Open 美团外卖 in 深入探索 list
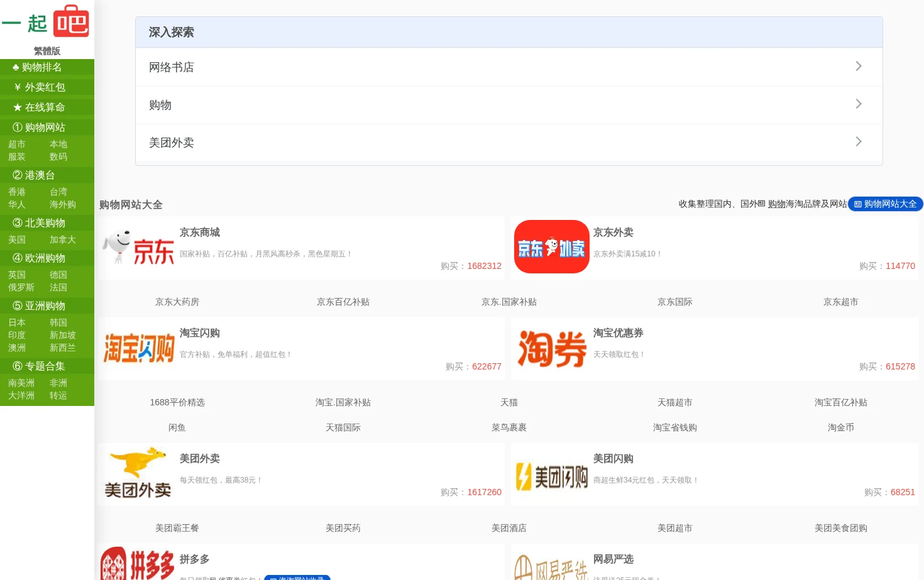The width and height of the screenshot is (924, 580). pos(509,143)
